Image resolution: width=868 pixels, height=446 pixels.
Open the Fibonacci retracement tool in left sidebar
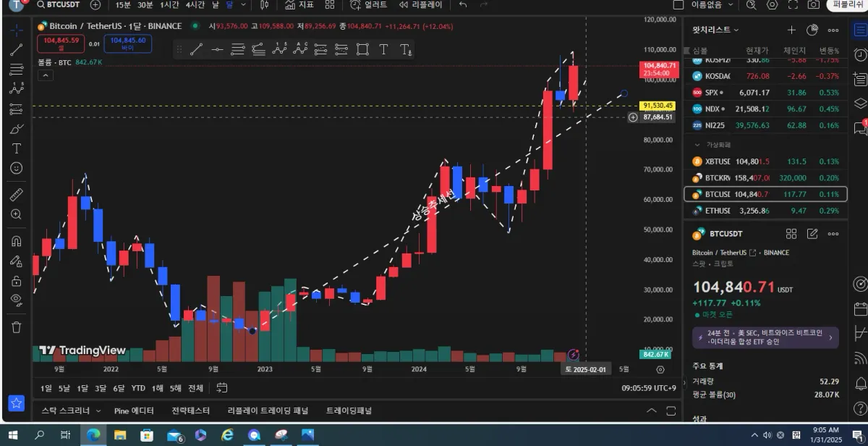[16, 70]
